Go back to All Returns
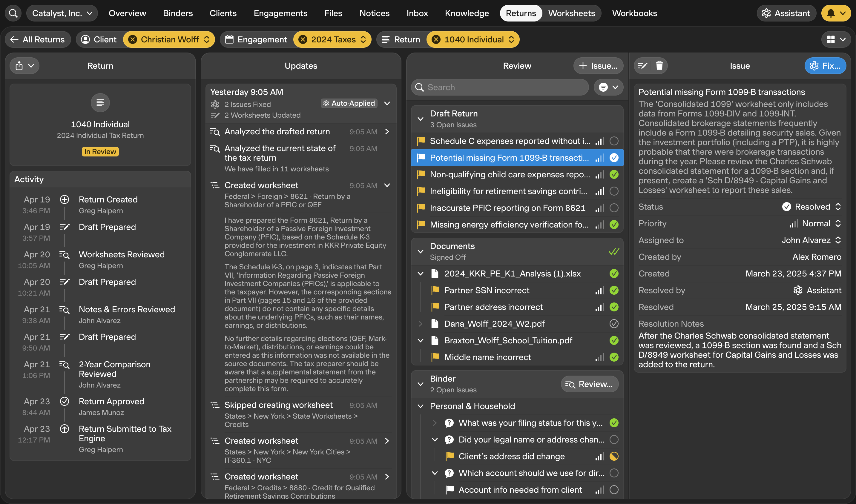 point(38,39)
